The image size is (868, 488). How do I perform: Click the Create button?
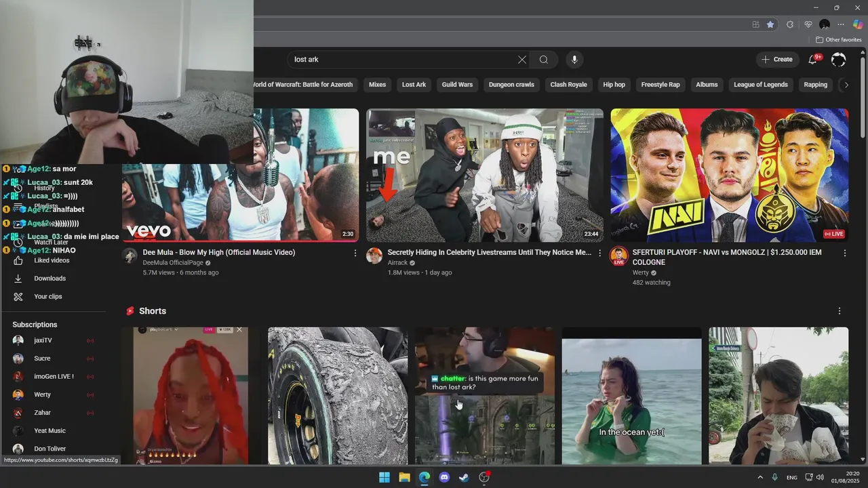click(777, 60)
